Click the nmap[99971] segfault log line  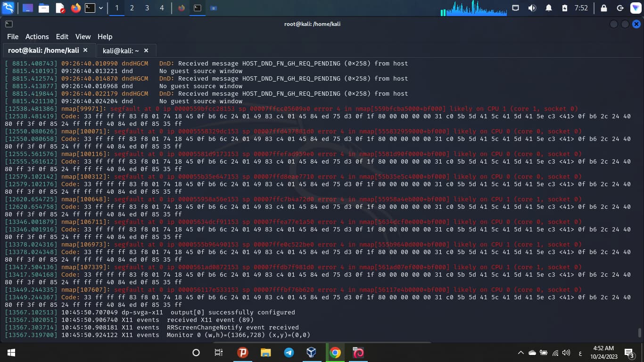coord(291,109)
